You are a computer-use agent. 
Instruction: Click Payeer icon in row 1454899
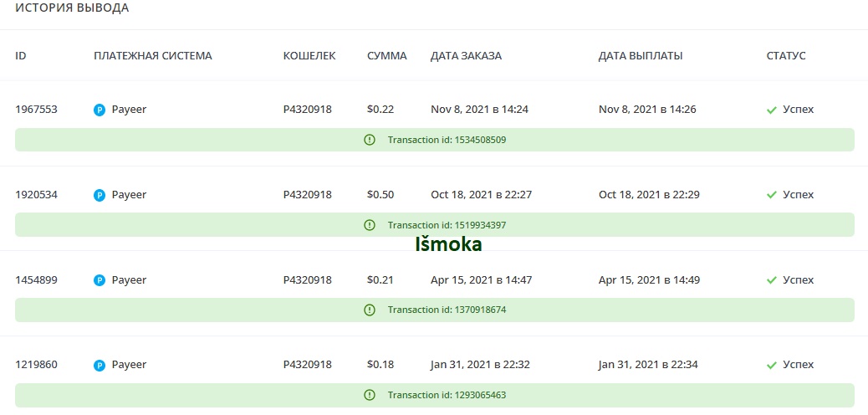pos(100,280)
